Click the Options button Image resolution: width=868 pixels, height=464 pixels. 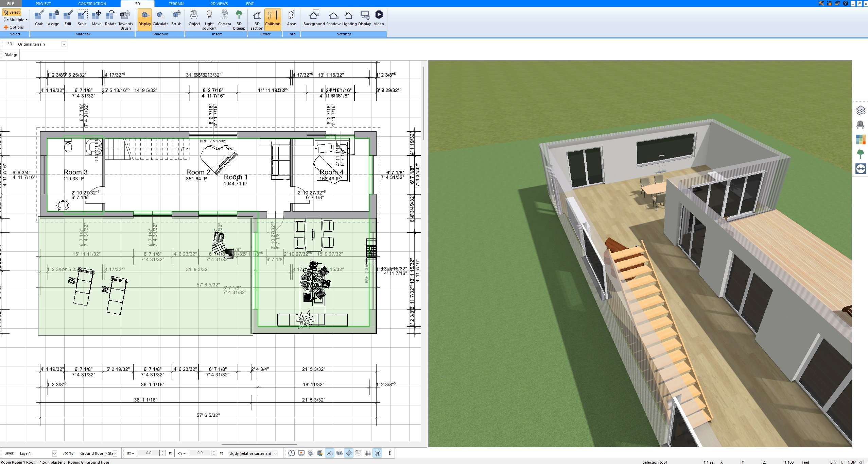(x=14, y=27)
